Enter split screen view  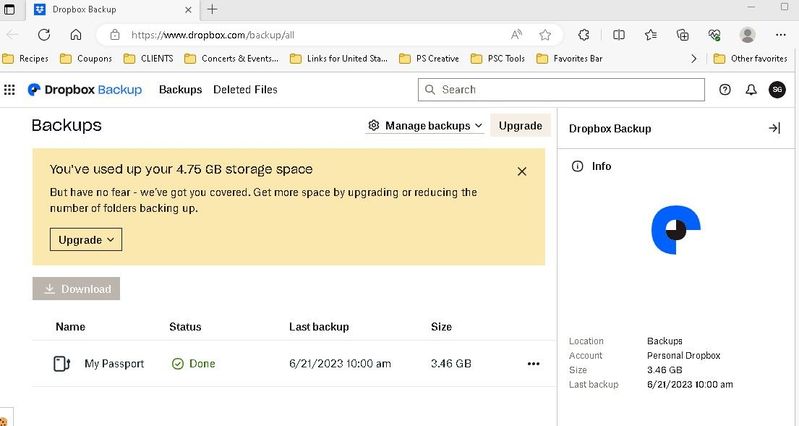pos(619,35)
